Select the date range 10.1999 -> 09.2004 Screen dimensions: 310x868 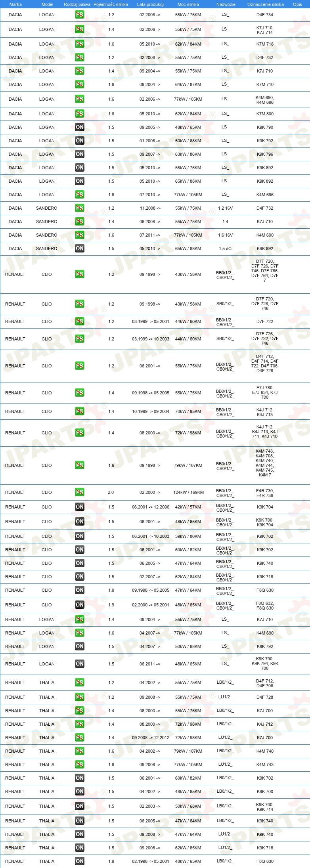click(x=151, y=411)
